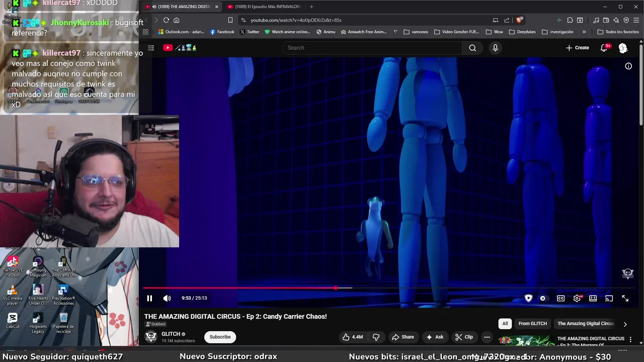
Task: Cast video with Play on TV icon
Action: click(x=609, y=298)
